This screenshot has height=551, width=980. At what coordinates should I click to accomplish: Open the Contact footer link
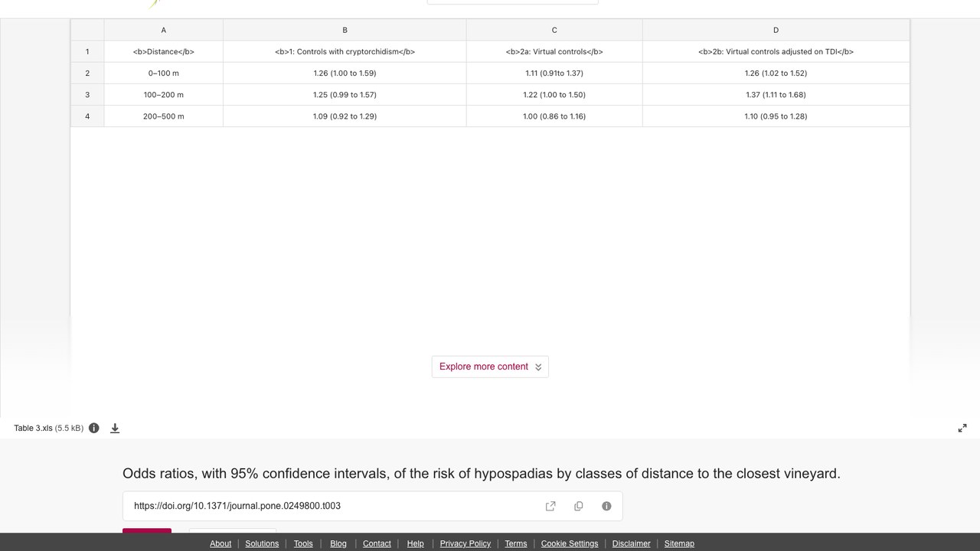coord(377,543)
